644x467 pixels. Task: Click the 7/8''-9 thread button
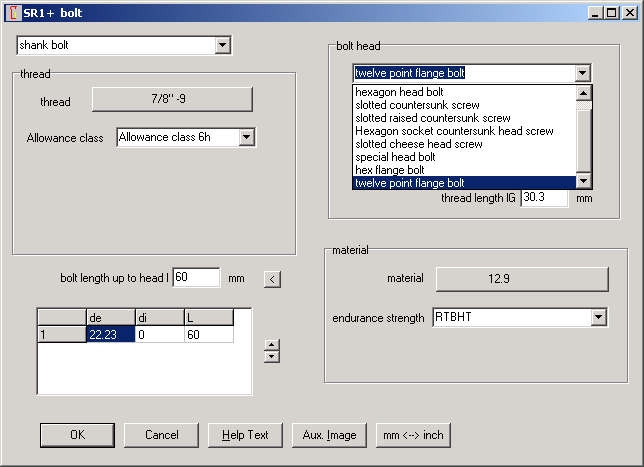point(172,99)
